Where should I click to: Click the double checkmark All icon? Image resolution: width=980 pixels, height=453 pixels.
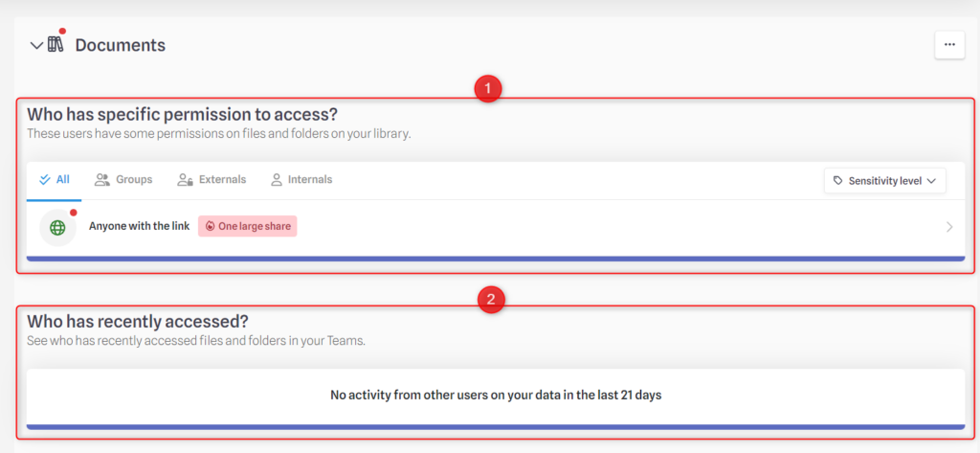(44, 180)
